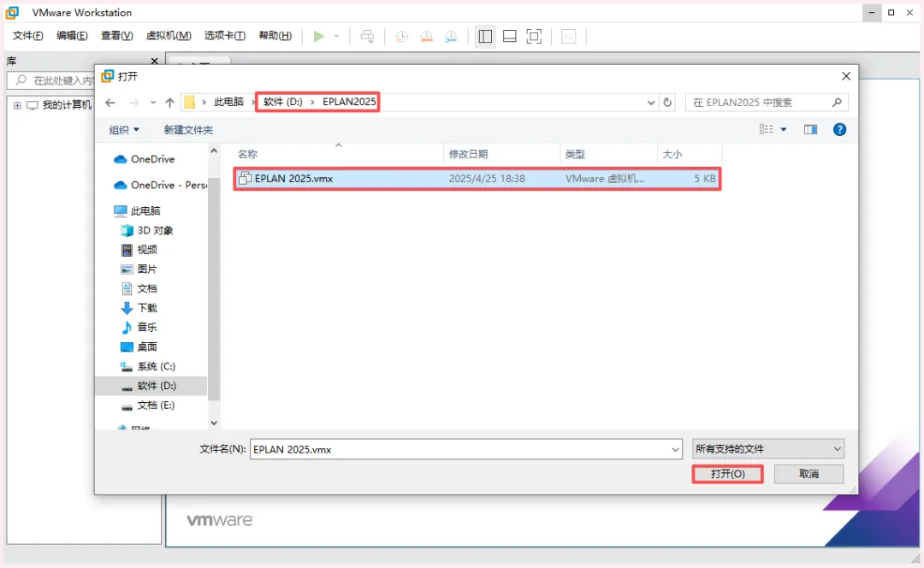Click send Ctrl+Alt+Del toolbar icon
The height and width of the screenshot is (568, 924).
[367, 37]
